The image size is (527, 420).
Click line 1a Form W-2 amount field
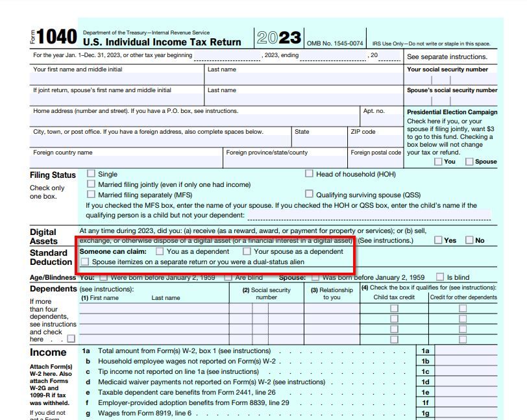coord(466,351)
